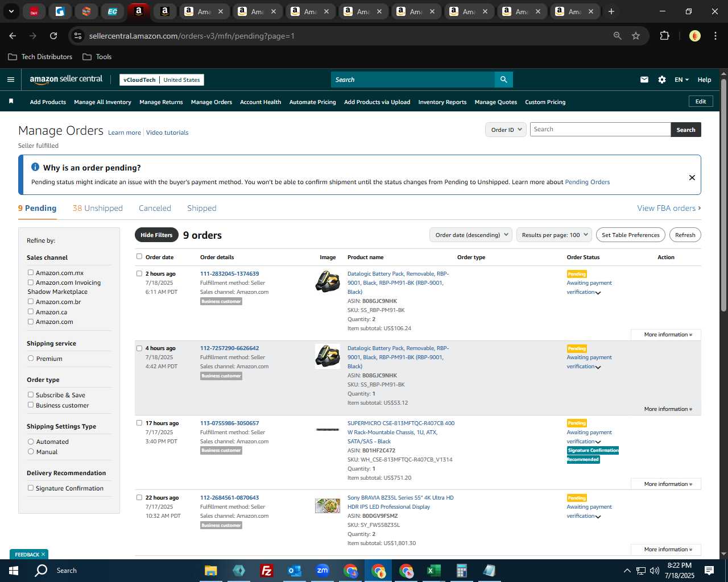Viewport: 728px width, 582px height.
Task: Select the Manual shipping settings radio
Action: point(31,451)
